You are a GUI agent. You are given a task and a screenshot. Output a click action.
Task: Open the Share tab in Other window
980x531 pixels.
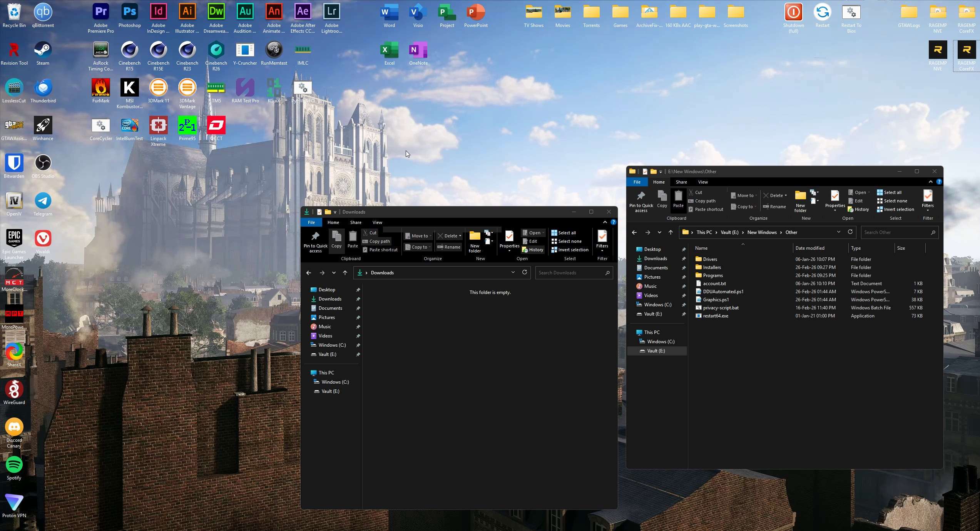681,182
